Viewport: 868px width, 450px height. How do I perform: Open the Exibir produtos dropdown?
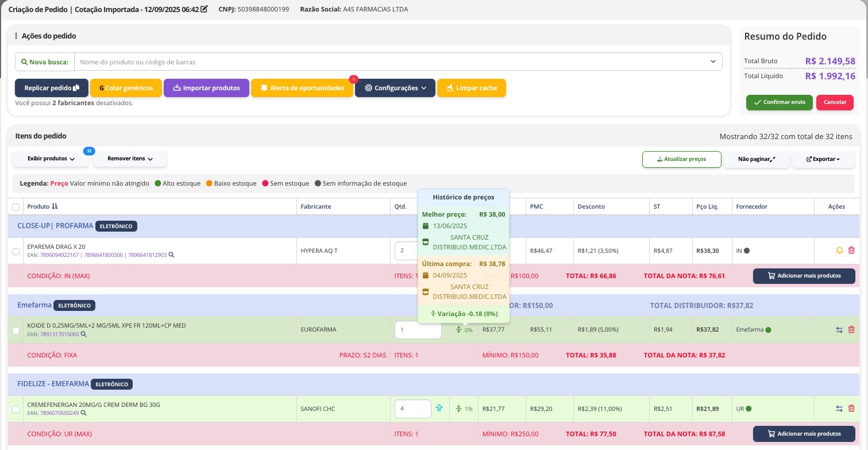[51, 159]
